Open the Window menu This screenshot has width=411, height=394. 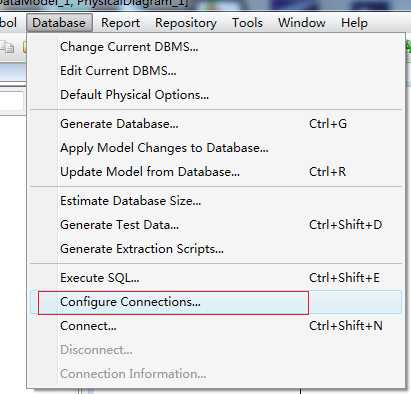pos(302,23)
